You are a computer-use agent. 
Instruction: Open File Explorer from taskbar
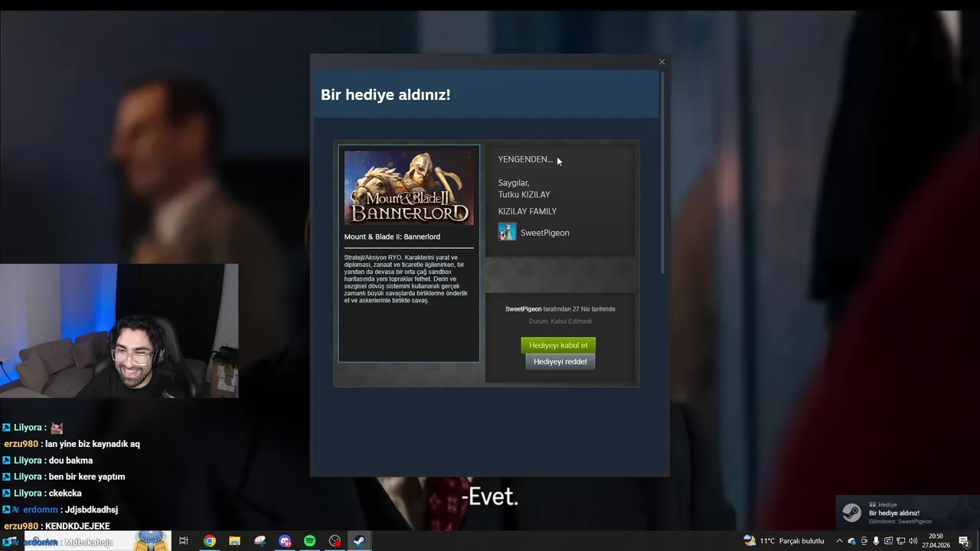(x=234, y=541)
